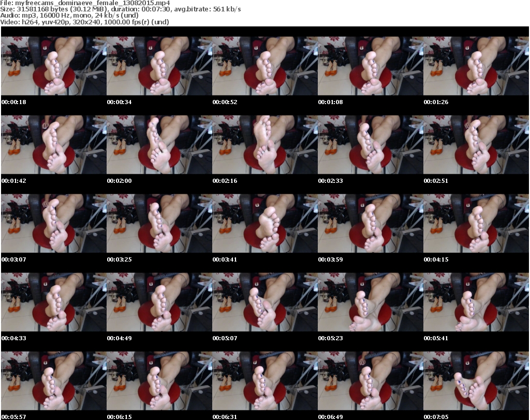Select the thumbnail frame at 00:07:05

click(476, 381)
